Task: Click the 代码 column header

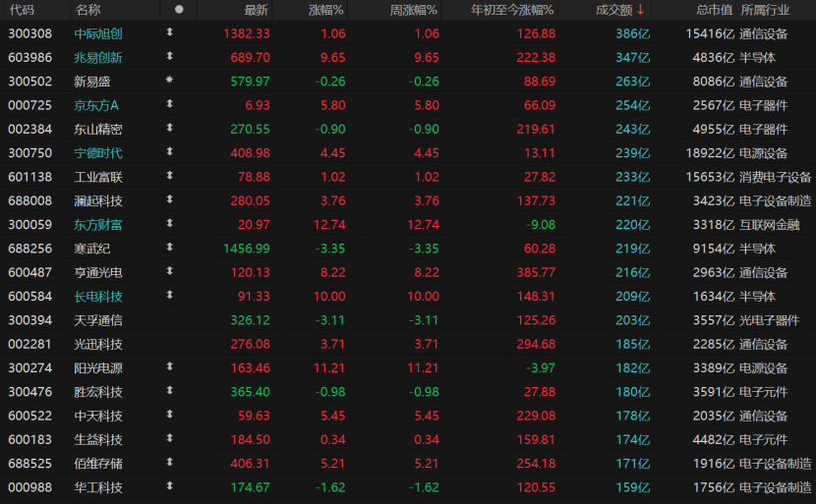Action: pos(22,10)
